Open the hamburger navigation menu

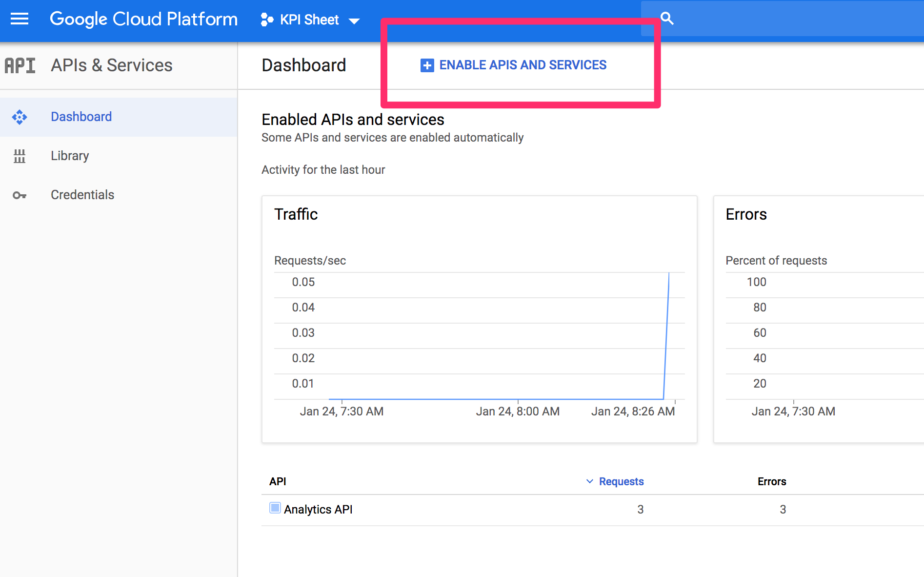(20, 19)
